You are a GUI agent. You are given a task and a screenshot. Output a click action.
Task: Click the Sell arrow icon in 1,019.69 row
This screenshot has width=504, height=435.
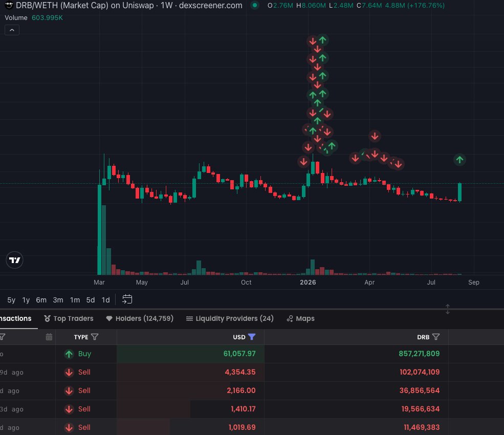click(x=69, y=427)
